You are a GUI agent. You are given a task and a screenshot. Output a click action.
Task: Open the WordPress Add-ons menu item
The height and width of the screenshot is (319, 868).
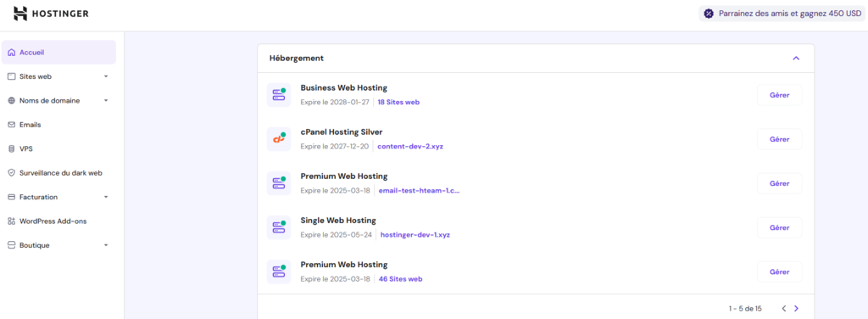(58, 221)
